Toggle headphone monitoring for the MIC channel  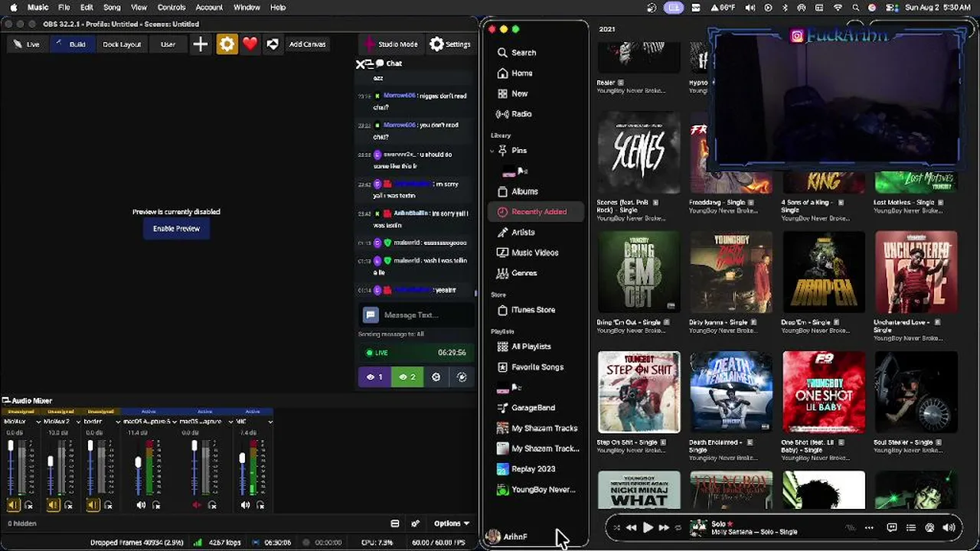pyautogui.click(x=260, y=505)
